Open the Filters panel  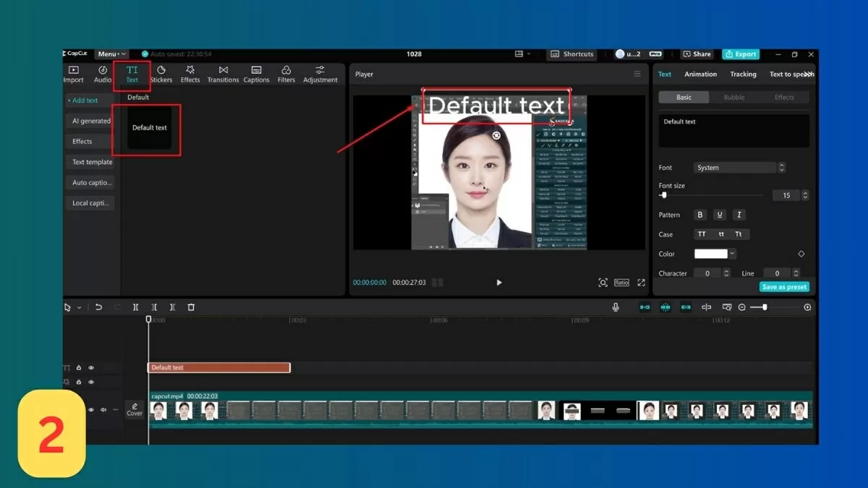click(x=286, y=74)
